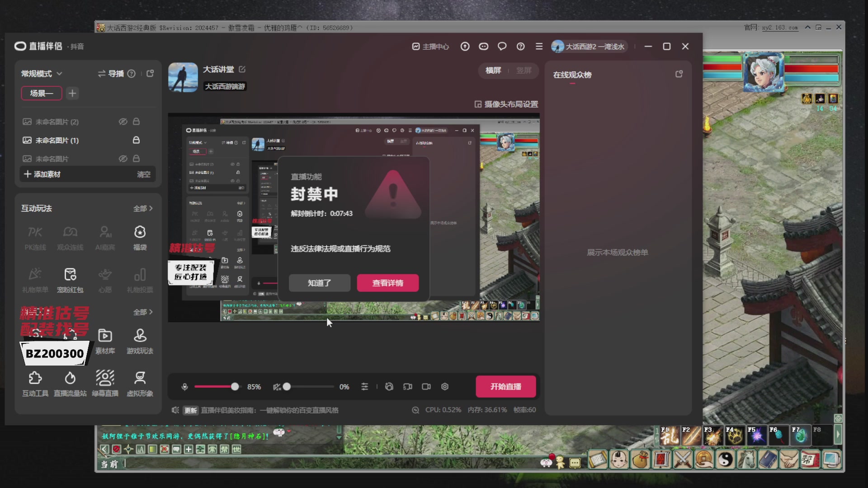Screen dimensions: 868x488
Task: Open the hamburger menu in top bar
Action: [x=539, y=47]
